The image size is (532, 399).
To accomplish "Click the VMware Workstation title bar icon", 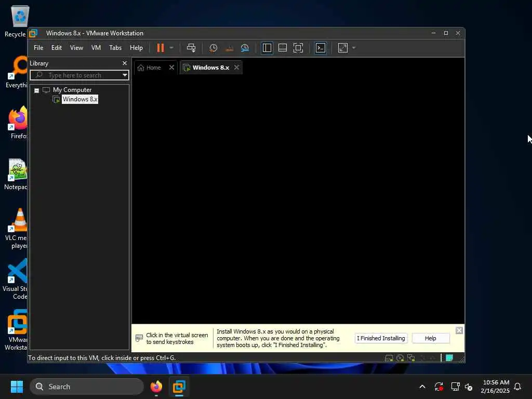I will tap(33, 33).
